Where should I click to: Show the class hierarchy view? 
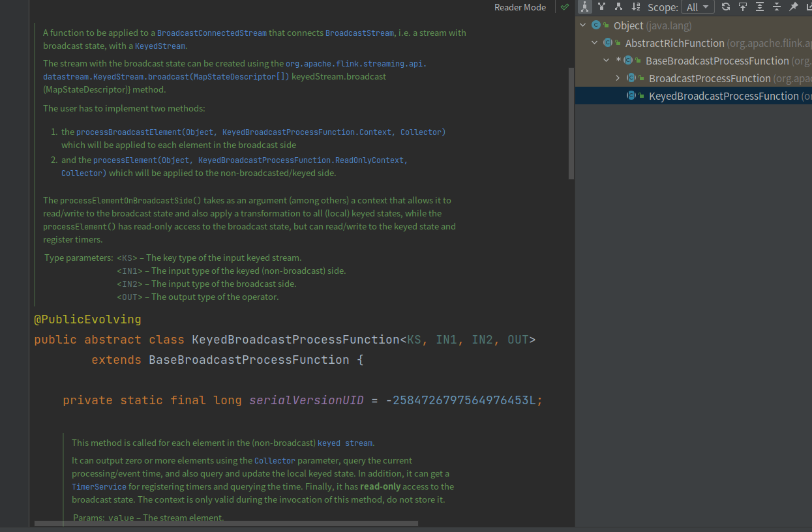(585, 7)
